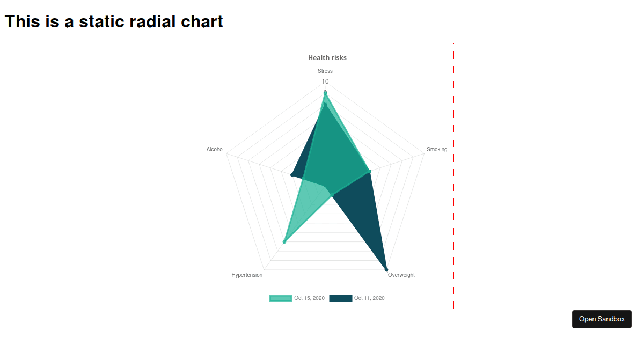
Task: Select the Stress data point at the top
Action: 325,91
